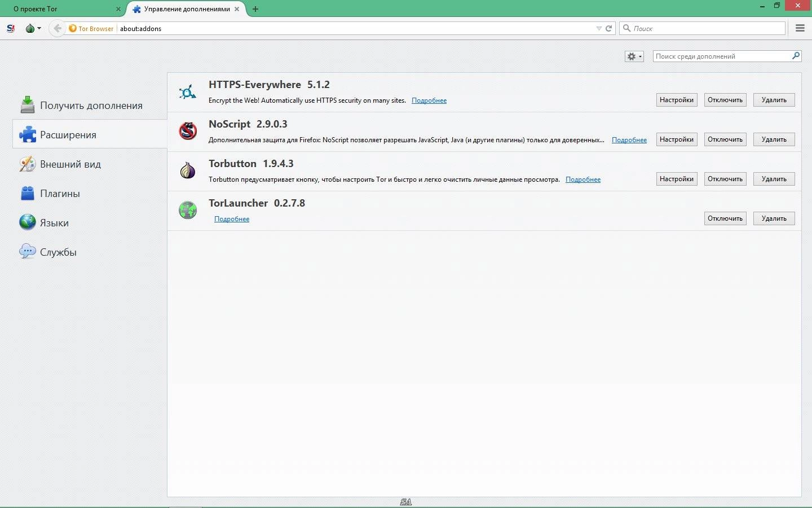Click the TorLauncher globe icon
Viewport: 812px width, 508px height.
tap(188, 210)
